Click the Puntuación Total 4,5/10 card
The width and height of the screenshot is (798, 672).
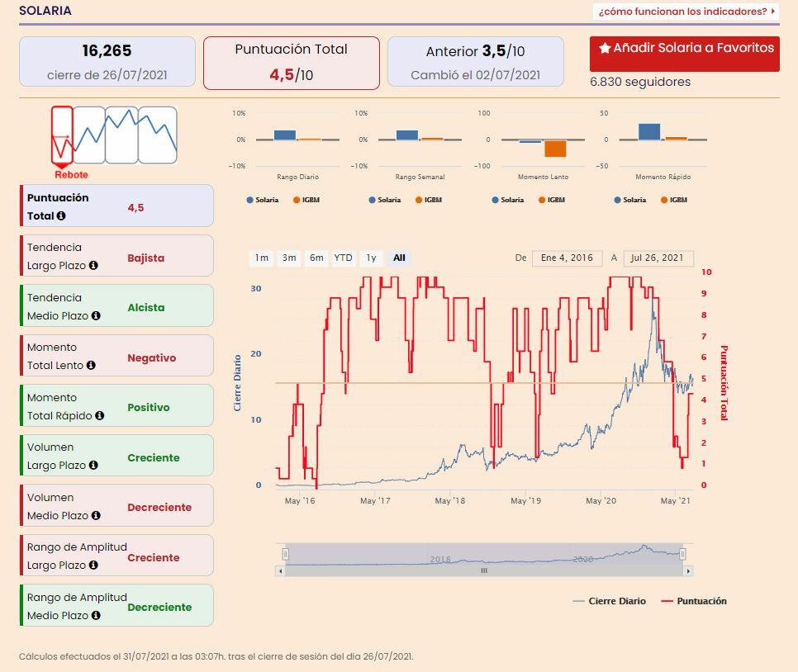tap(291, 63)
